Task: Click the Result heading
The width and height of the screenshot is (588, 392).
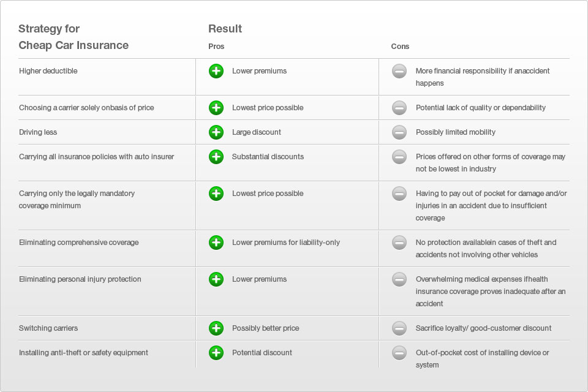Action: coord(225,29)
